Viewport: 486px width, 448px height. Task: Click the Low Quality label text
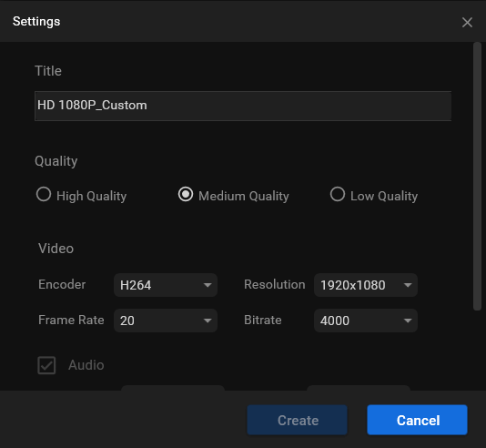[384, 197]
